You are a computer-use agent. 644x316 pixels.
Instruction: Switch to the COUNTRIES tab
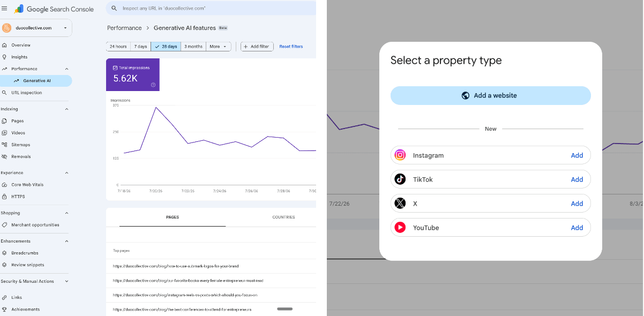(x=283, y=217)
